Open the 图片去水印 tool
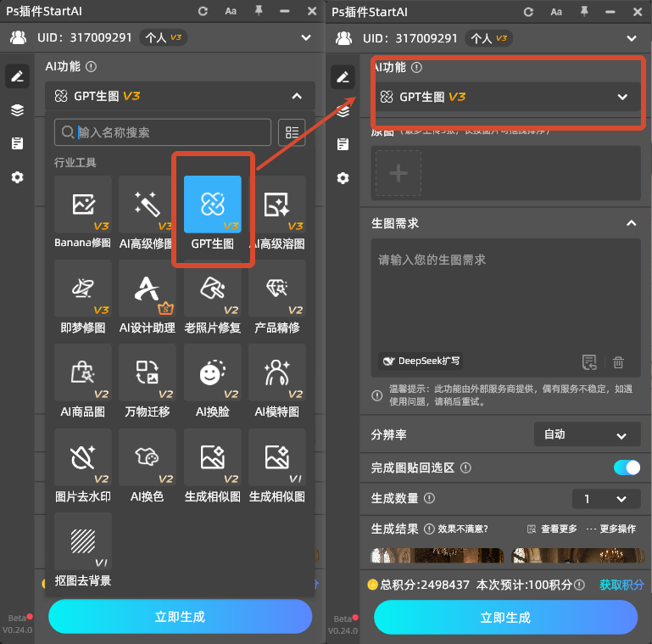This screenshot has height=644, width=652. tap(83, 457)
